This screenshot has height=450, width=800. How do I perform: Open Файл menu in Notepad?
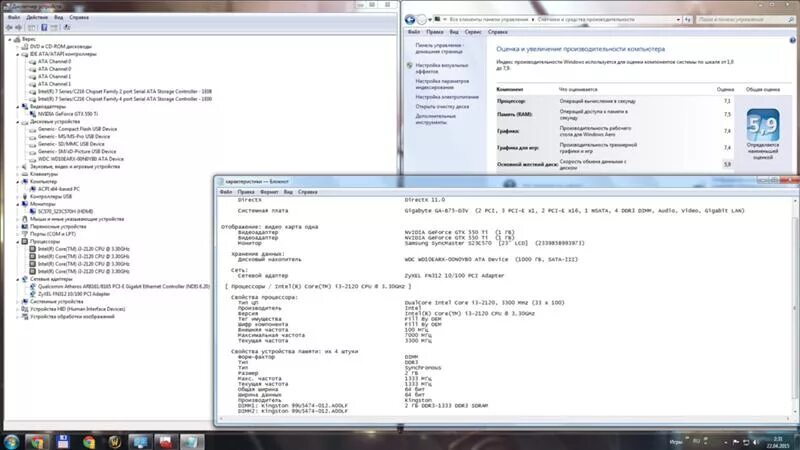pos(226,192)
